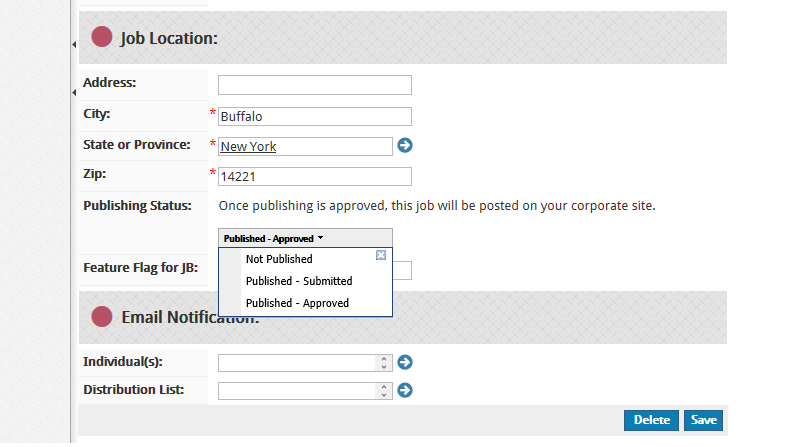Screen dimensions: 797x447
Task: Click the lower left panel collapse arrow
Action: pos(74,93)
